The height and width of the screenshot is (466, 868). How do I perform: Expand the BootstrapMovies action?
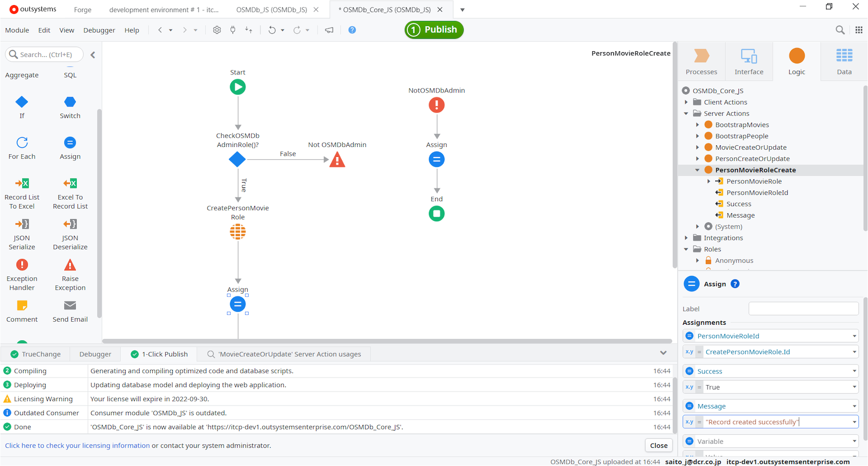click(x=697, y=125)
